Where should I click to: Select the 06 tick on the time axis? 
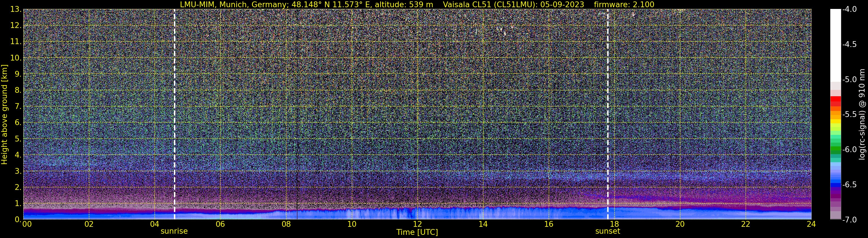tap(220, 224)
